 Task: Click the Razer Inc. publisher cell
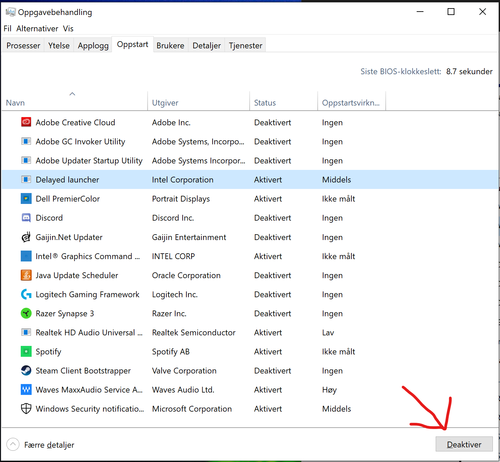click(x=169, y=313)
